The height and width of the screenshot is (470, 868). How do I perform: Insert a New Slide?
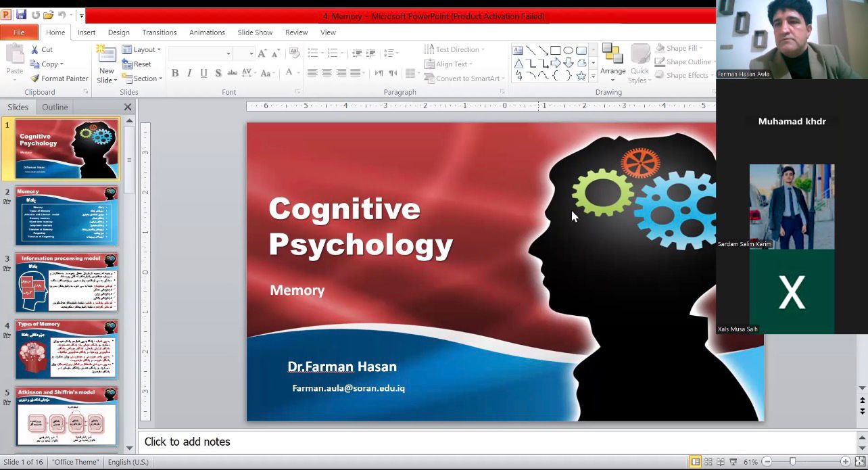click(106, 66)
